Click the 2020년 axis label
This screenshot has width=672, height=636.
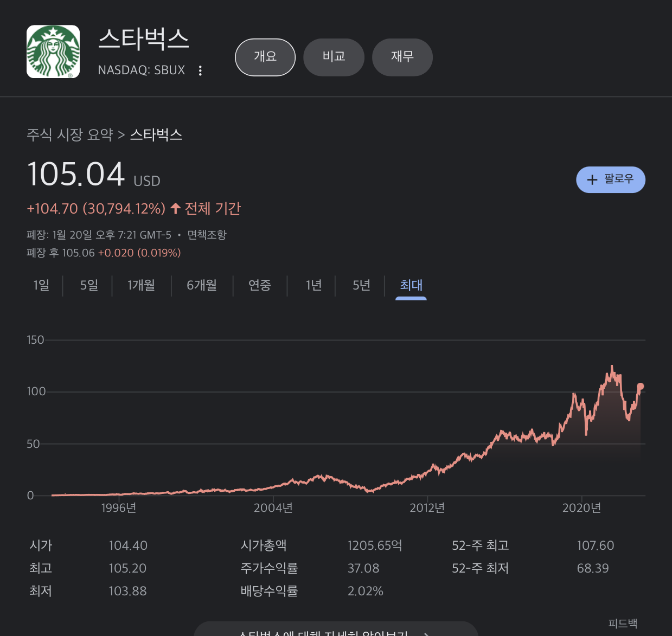point(581,508)
